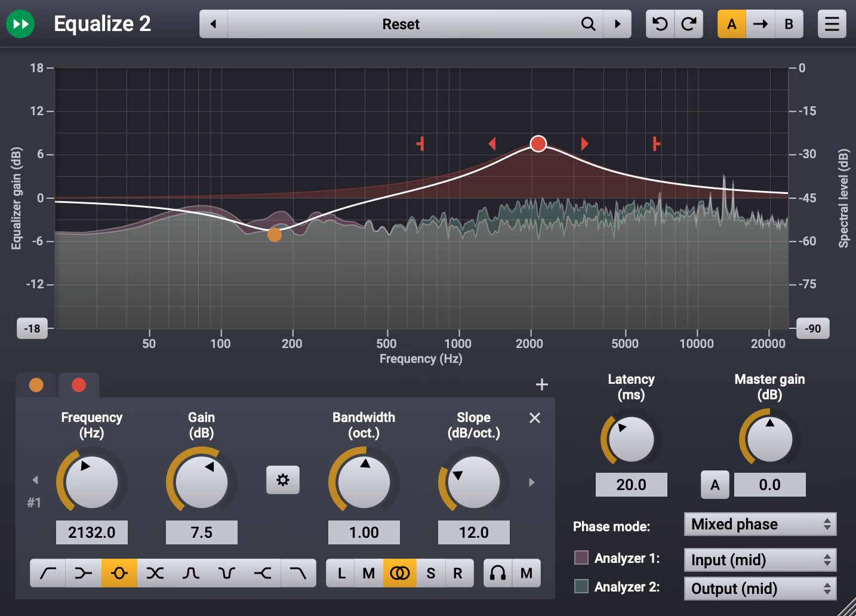
Task: Select the low-shelf filter shape
Action: (x=84, y=573)
